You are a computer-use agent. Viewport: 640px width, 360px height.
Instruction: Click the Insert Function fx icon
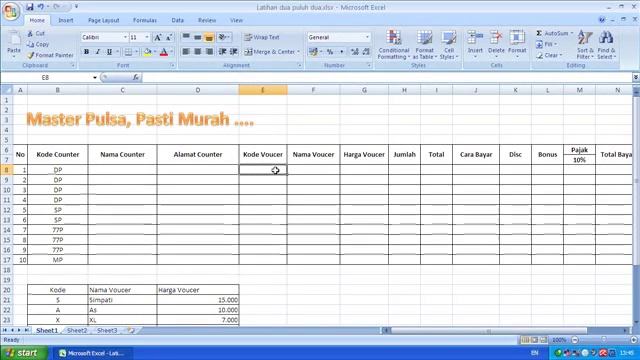click(136, 77)
